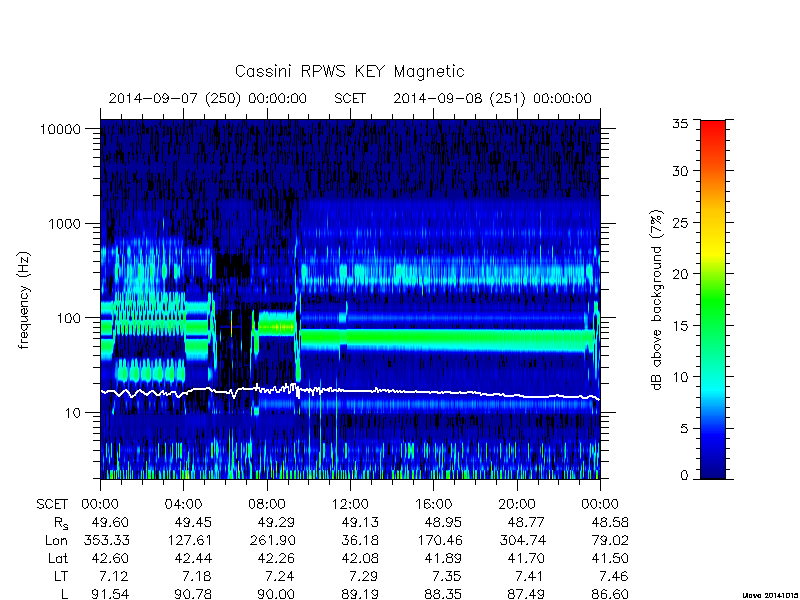Image resolution: width=800 pixels, height=600 pixels.
Task: Click the dark blue bottom of color bar
Action: pyautogui.click(x=713, y=467)
